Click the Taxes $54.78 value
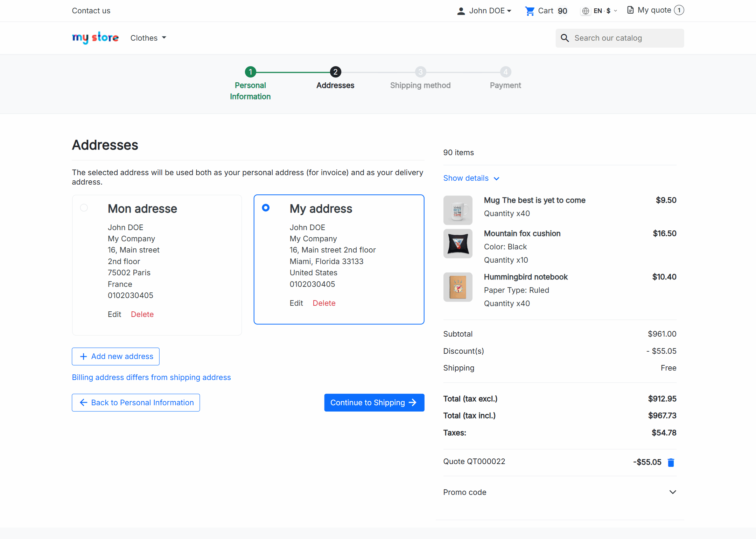 point(664,433)
